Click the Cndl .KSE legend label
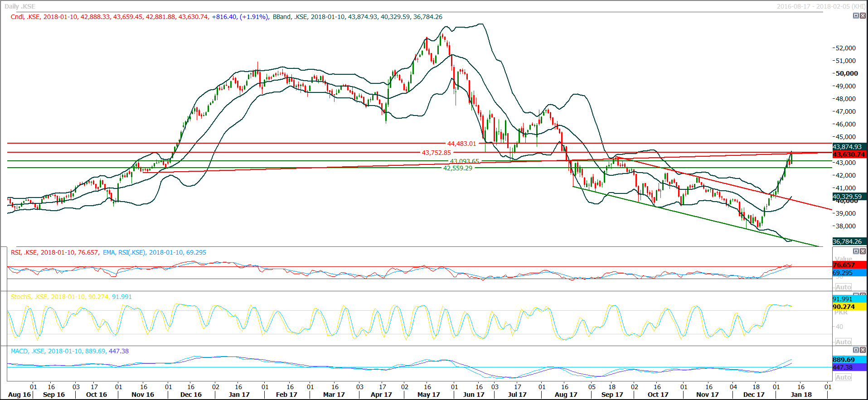 click(25, 17)
